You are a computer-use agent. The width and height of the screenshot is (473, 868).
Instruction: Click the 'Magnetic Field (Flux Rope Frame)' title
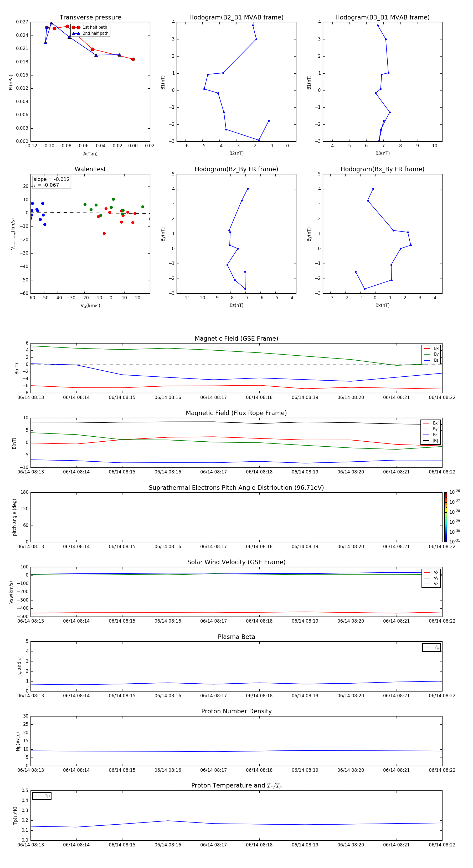pos(236,413)
